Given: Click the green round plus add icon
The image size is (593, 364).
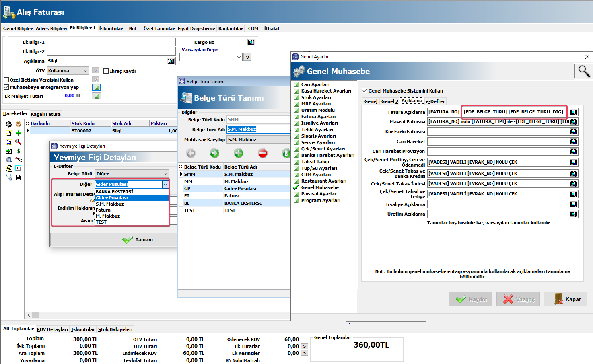Looking at the screenshot, I should point(239,153).
